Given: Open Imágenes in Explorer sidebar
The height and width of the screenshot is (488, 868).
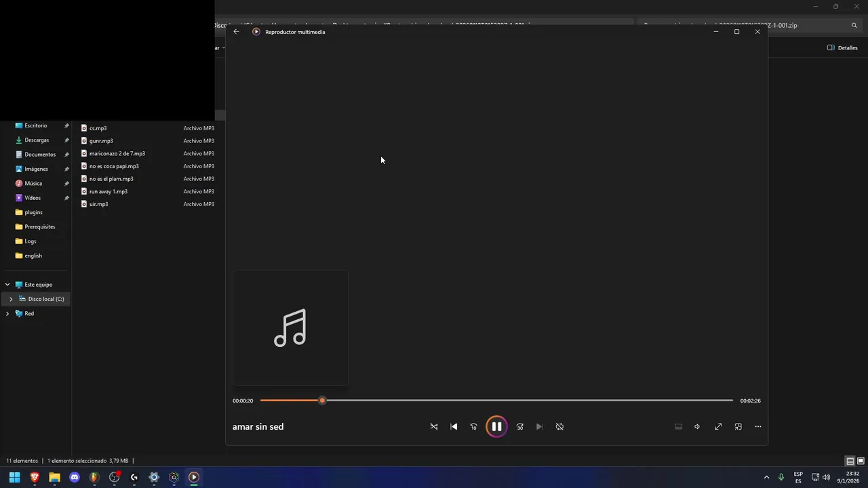Looking at the screenshot, I should tap(36, 169).
